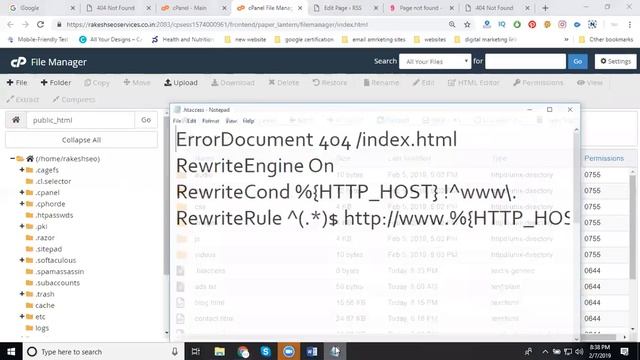Open the Upload tool
The width and height of the screenshot is (640, 360).
pyautogui.click(x=181, y=82)
